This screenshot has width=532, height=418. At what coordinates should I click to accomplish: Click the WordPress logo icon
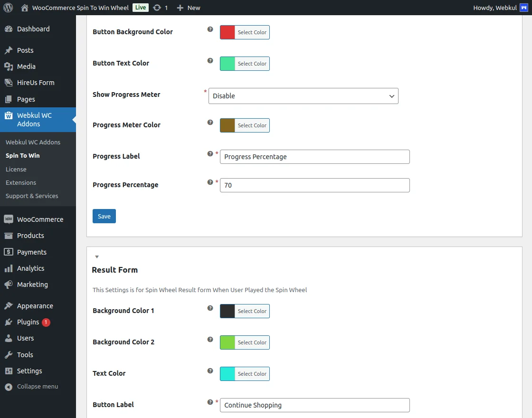click(x=8, y=8)
